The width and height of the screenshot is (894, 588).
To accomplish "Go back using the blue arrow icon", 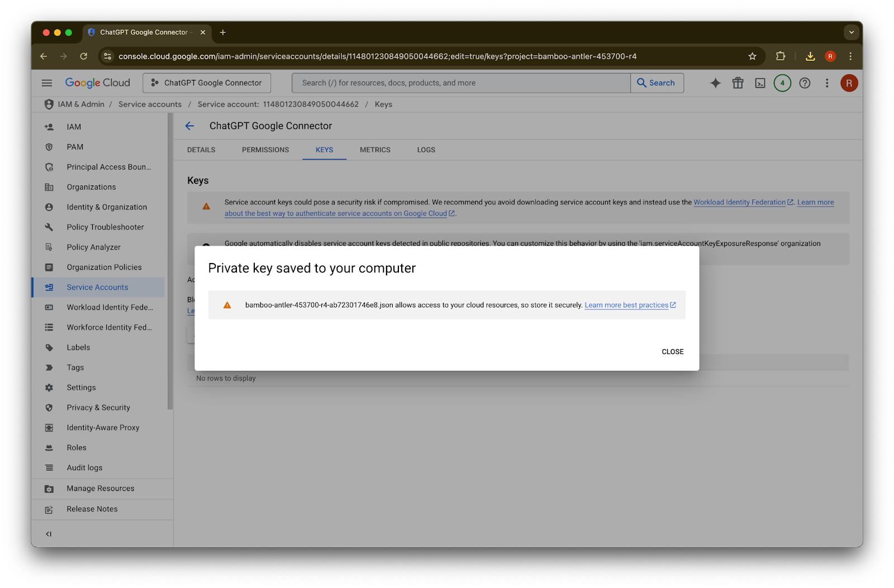I will [190, 126].
